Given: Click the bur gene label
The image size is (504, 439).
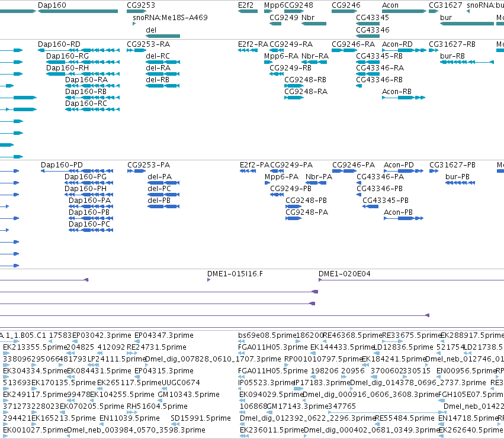Looking at the screenshot, I should [446, 17].
